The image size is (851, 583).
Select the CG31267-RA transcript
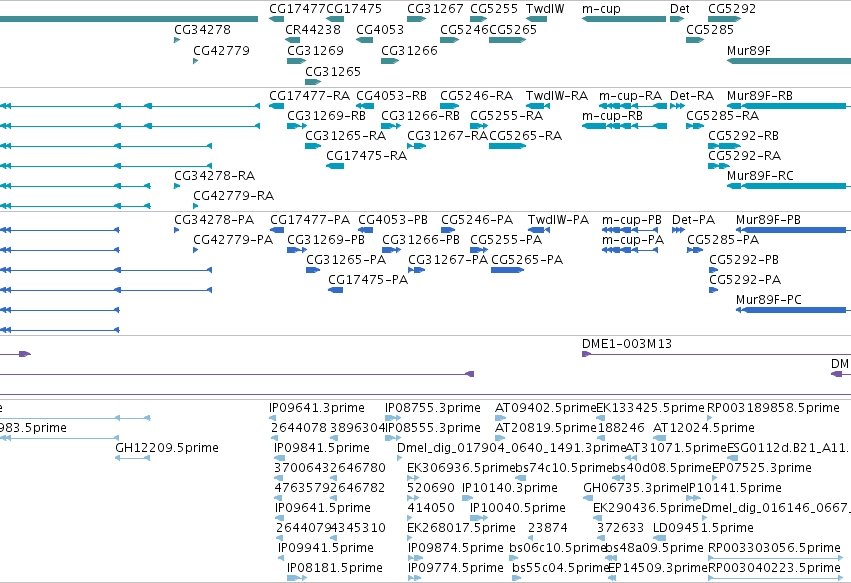(416, 146)
